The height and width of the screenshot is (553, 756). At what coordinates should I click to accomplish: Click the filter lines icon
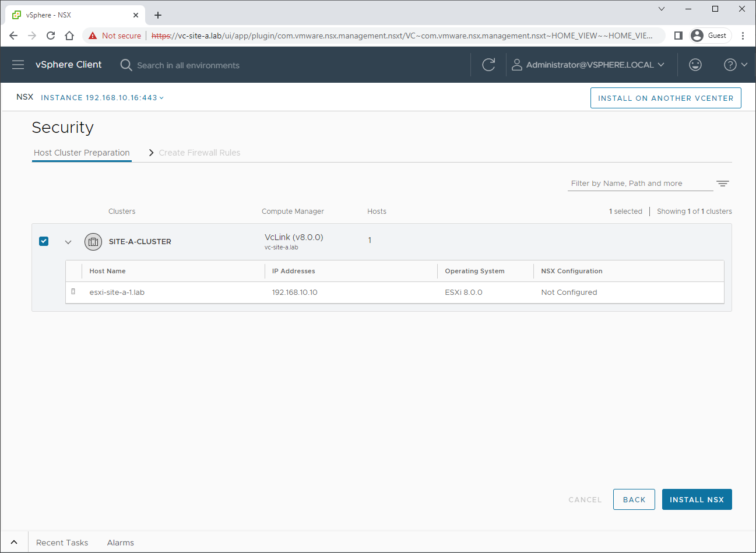click(723, 184)
